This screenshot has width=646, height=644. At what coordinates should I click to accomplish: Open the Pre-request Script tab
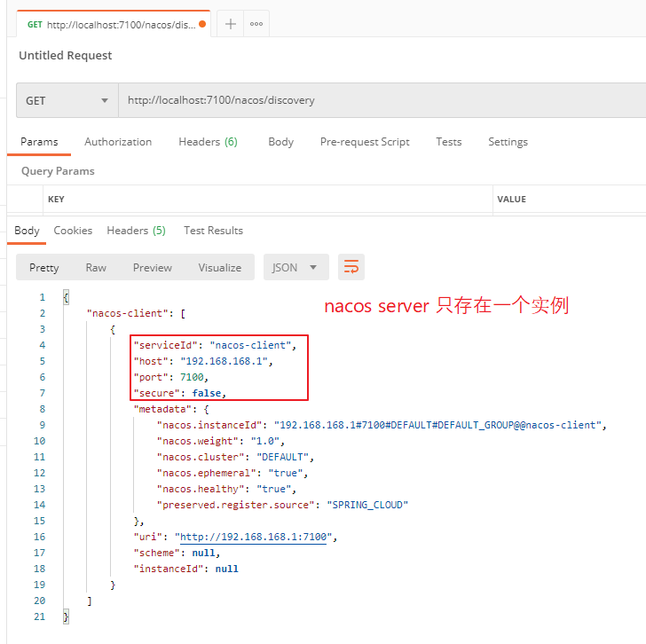[x=365, y=142]
